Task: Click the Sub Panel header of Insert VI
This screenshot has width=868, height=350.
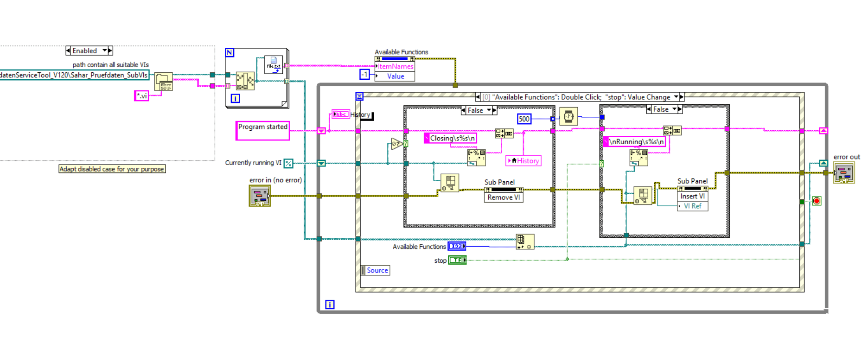Action: click(x=692, y=189)
